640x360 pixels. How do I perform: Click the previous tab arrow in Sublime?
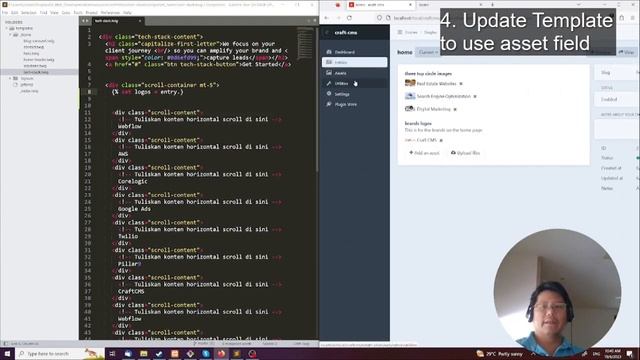click(83, 21)
